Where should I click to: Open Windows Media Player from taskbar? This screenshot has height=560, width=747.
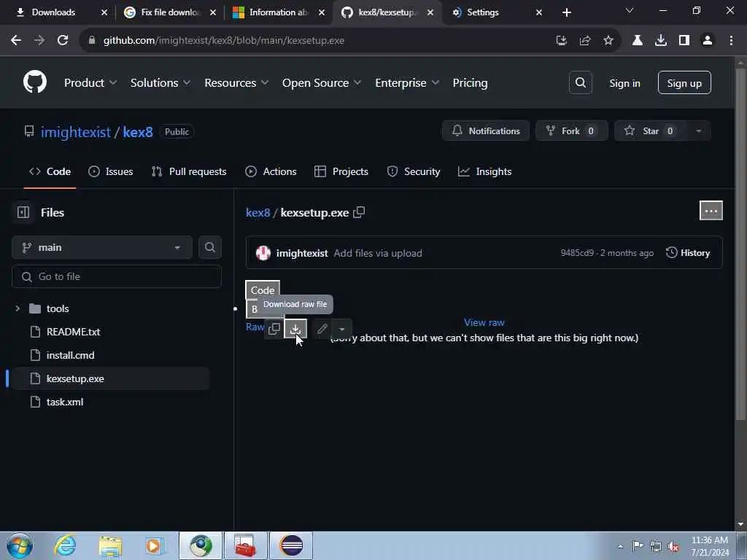coord(155,545)
